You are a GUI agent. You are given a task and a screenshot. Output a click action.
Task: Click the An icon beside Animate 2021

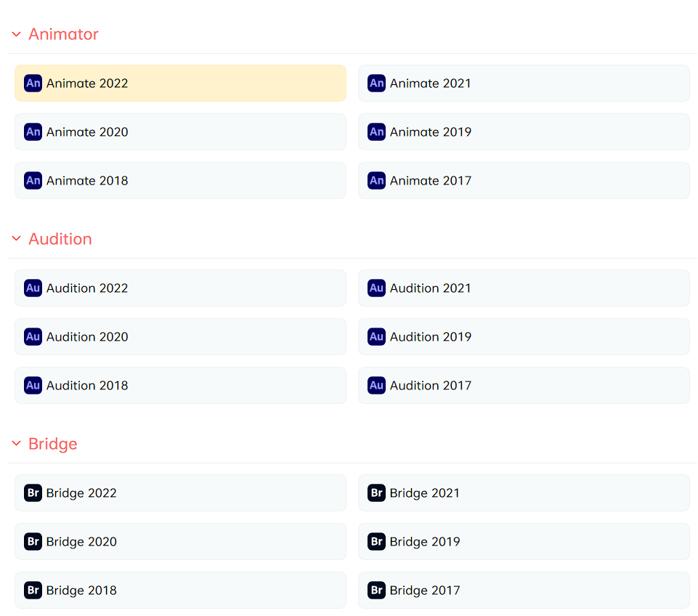[x=376, y=84]
